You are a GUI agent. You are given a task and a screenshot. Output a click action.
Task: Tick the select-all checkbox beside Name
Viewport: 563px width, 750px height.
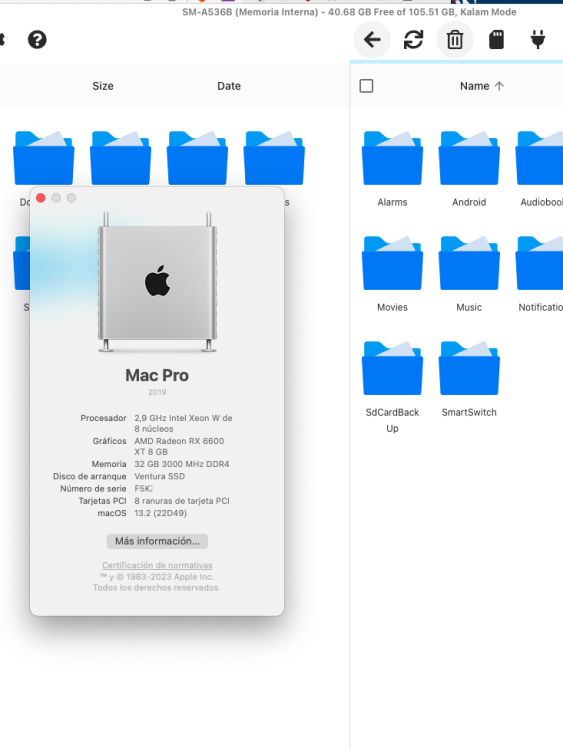(x=366, y=86)
